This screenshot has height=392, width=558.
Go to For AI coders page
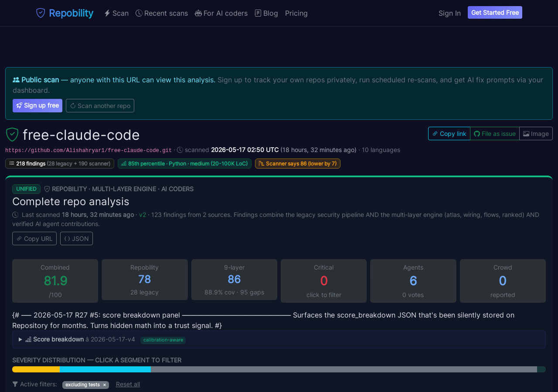click(x=221, y=13)
